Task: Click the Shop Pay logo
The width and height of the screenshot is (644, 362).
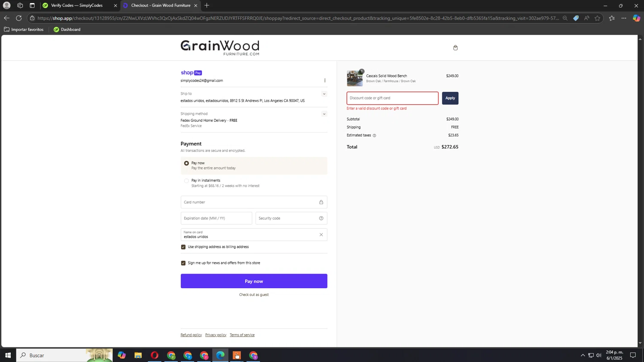Action: tap(191, 73)
